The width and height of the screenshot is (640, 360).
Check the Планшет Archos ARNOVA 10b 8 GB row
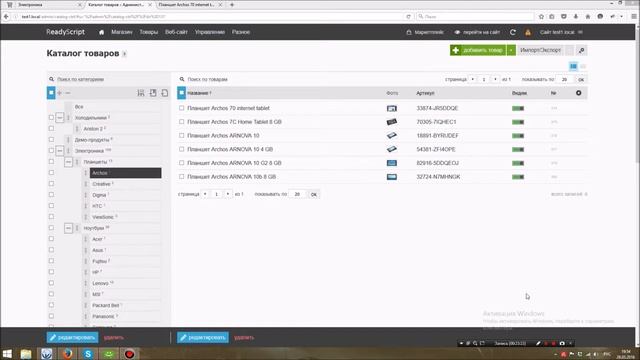182,177
